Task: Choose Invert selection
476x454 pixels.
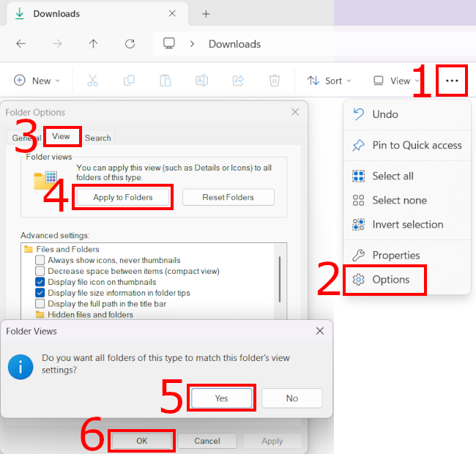Action: (x=407, y=225)
